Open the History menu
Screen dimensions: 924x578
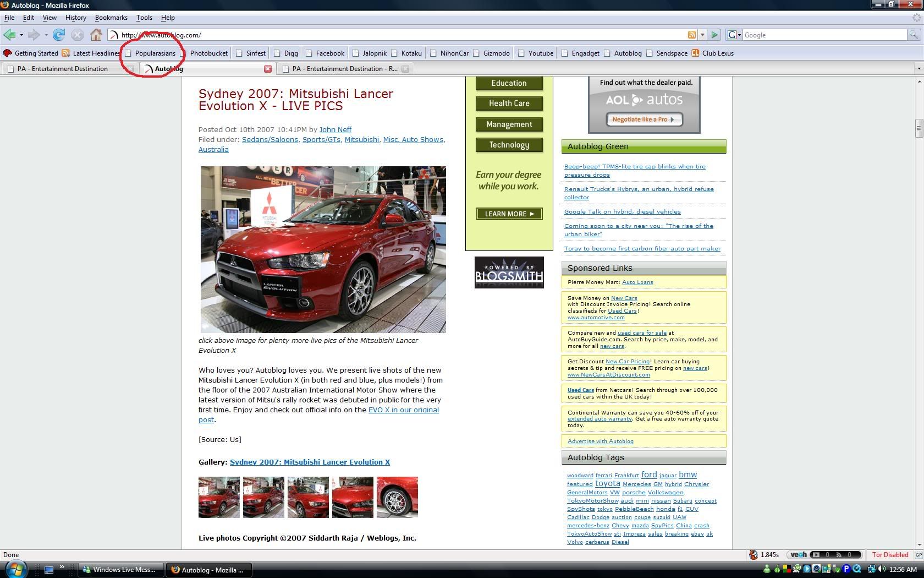(75, 18)
